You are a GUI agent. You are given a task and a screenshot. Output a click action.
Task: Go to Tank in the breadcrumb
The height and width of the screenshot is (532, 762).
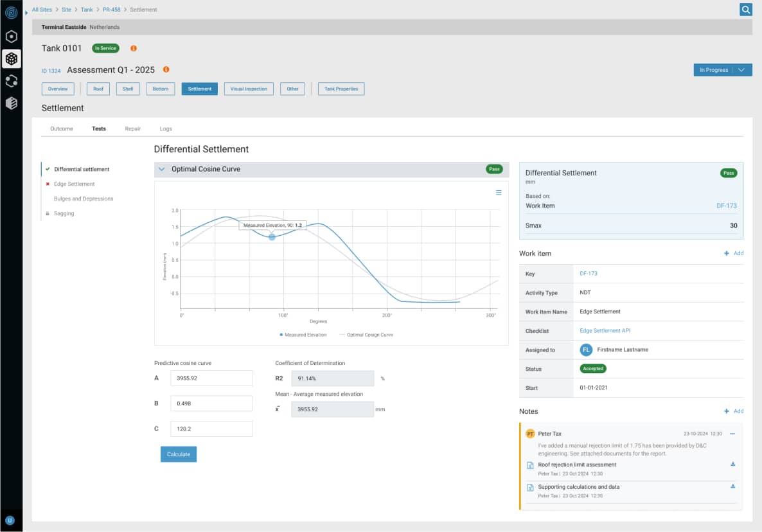(x=87, y=10)
